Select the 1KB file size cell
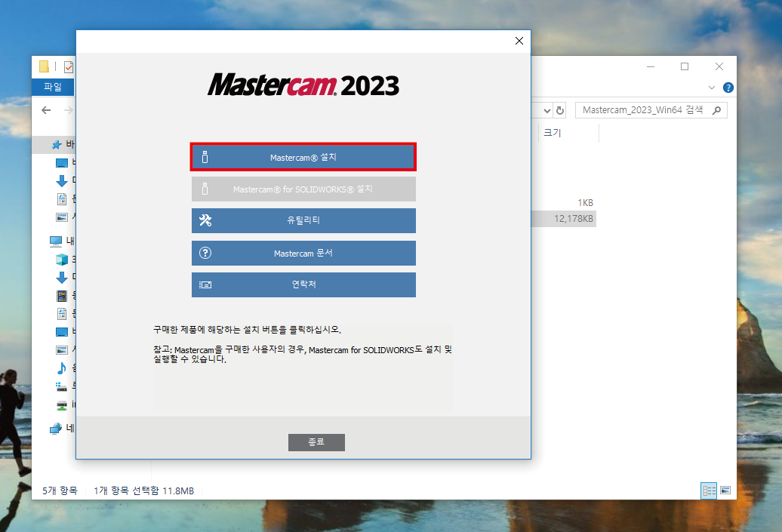Image resolution: width=782 pixels, height=532 pixels. (x=585, y=203)
